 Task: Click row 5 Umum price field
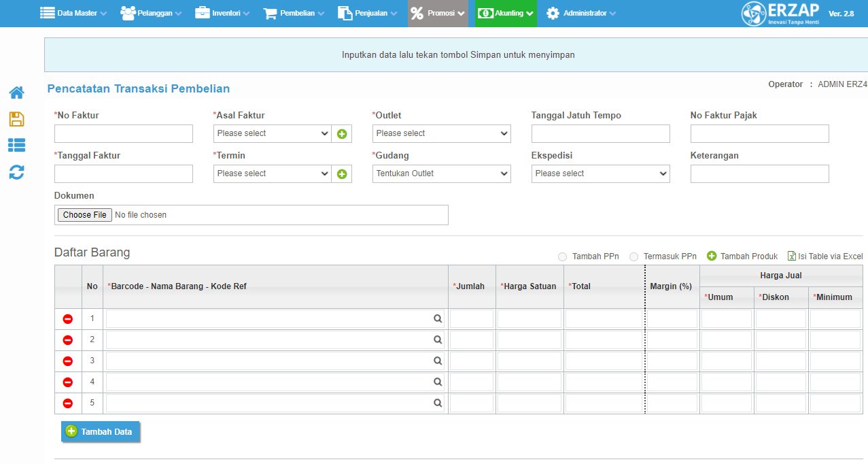pos(727,403)
